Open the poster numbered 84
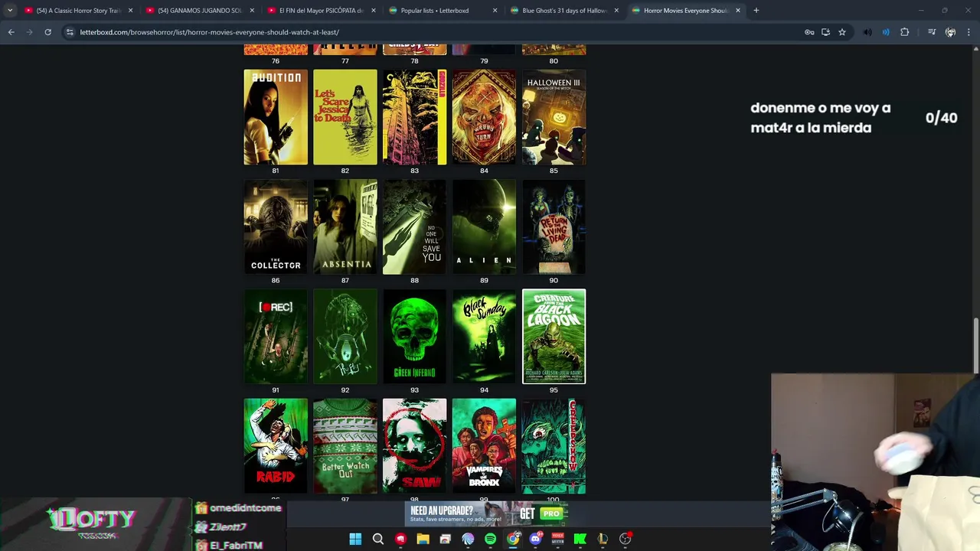The height and width of the screenshot is (551, 980). [x=484, y=117]
